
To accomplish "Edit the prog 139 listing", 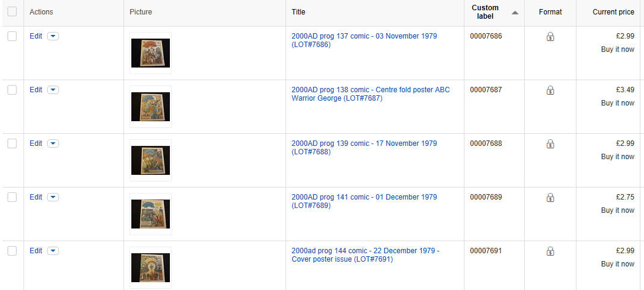I will pos(36,143).
